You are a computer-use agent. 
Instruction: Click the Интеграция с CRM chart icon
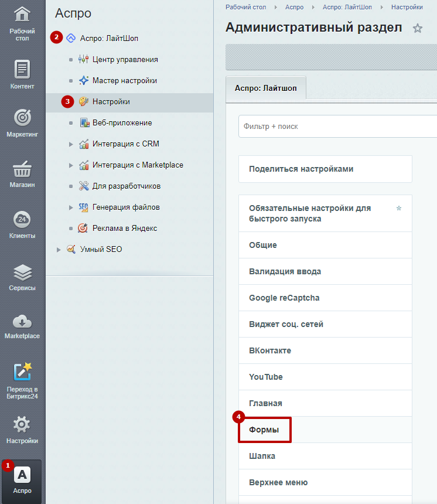[84, 144]
